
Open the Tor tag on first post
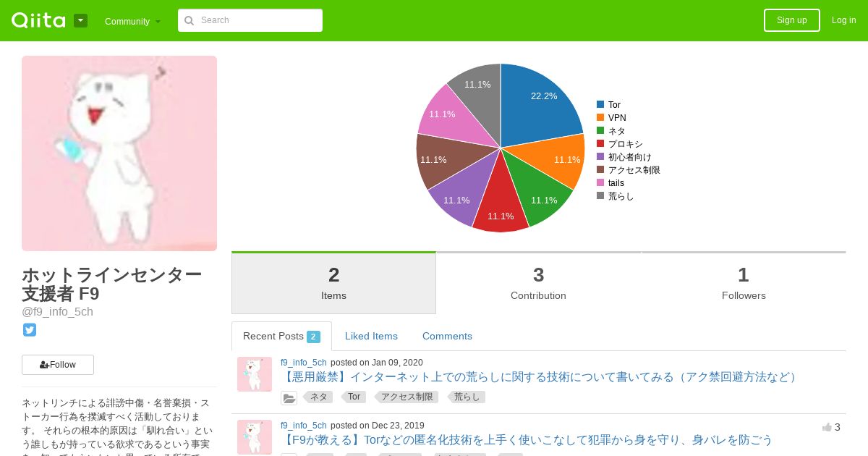click(353, 397)
